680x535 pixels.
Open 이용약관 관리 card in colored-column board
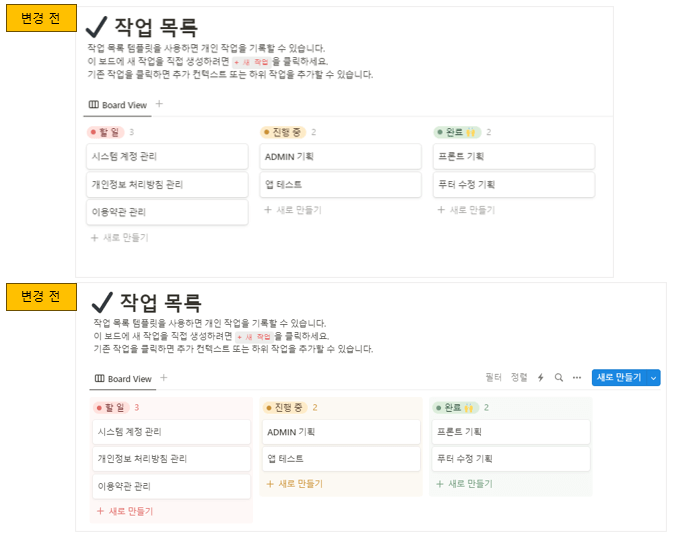172,486
